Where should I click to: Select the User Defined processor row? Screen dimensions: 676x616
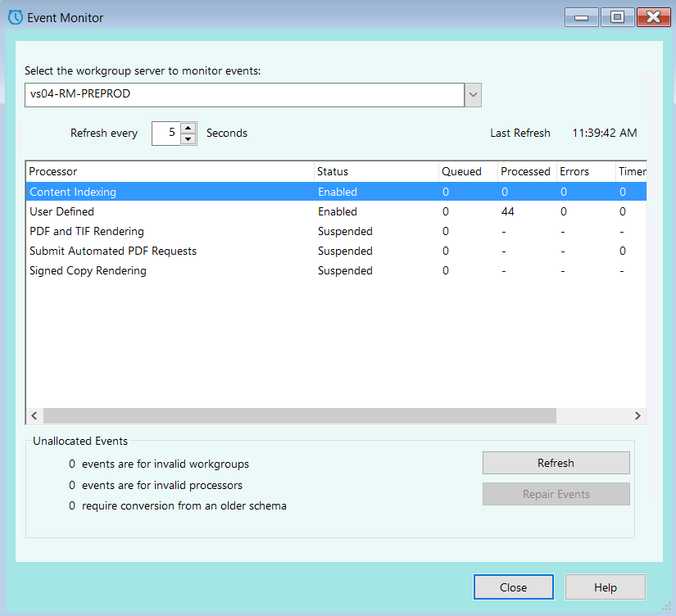click(x=164, y=211)
